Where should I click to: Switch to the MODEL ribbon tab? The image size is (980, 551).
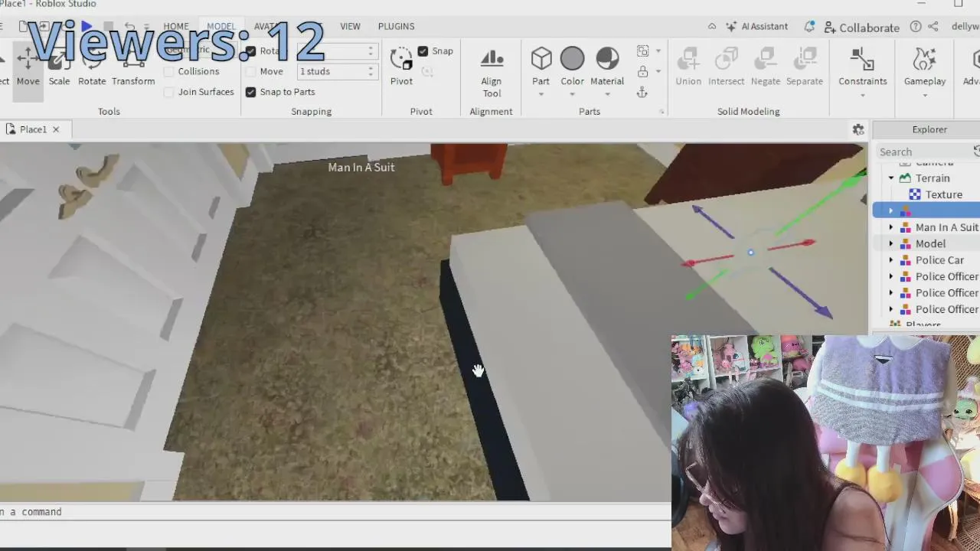point(221,26)
